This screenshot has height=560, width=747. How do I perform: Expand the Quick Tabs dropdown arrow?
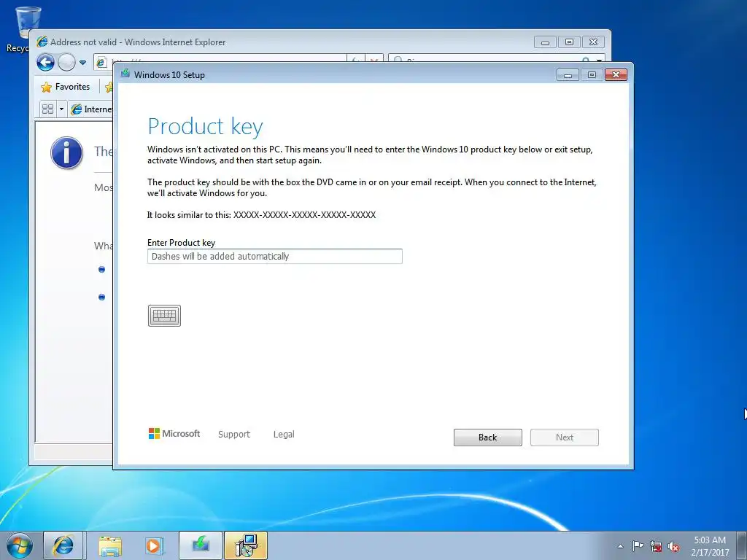tap(61, 109)
